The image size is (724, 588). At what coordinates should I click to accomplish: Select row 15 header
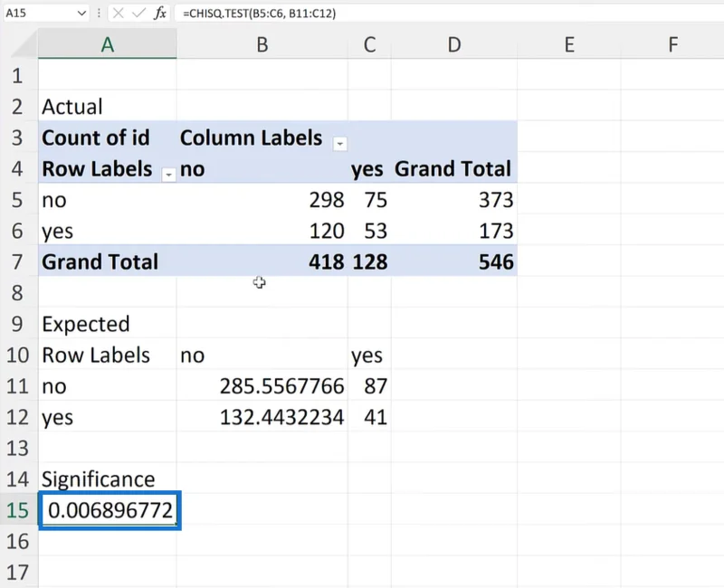point(17,510)
